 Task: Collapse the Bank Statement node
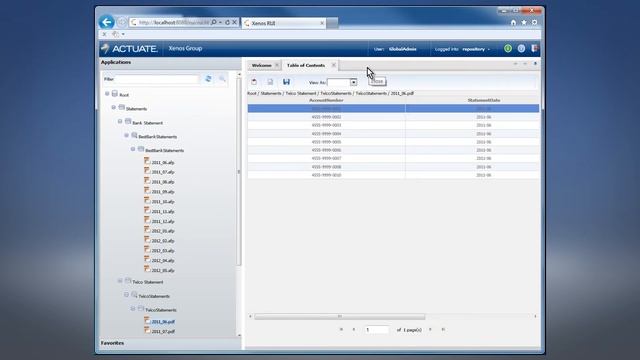pyautogui.click(x=120, y=122)
